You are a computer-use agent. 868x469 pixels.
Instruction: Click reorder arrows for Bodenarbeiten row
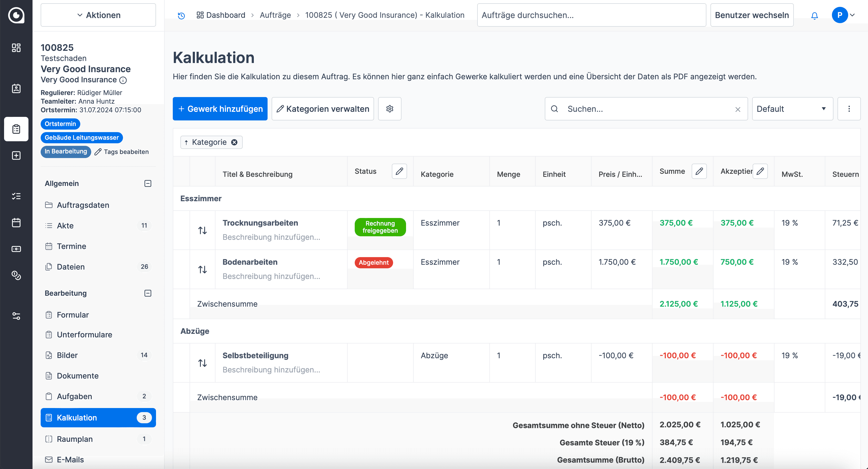[203, 269]
